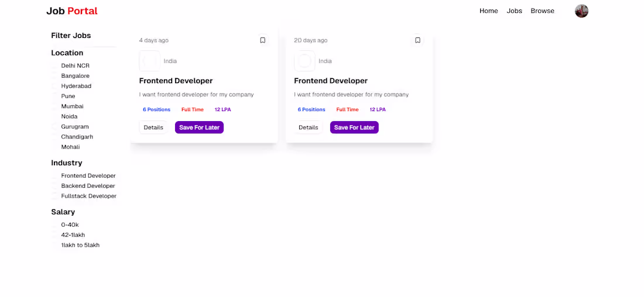Open the Browse nav link
This screenshot has height=297, width=644.
(x=543, y=11)
